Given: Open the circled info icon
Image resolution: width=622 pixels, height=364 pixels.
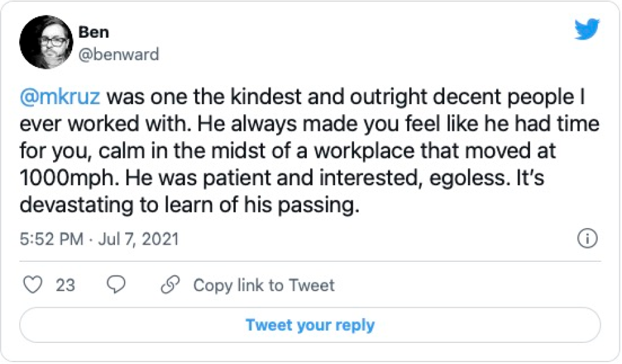Looking at the screenshot, I should click(x=587, y=239).
